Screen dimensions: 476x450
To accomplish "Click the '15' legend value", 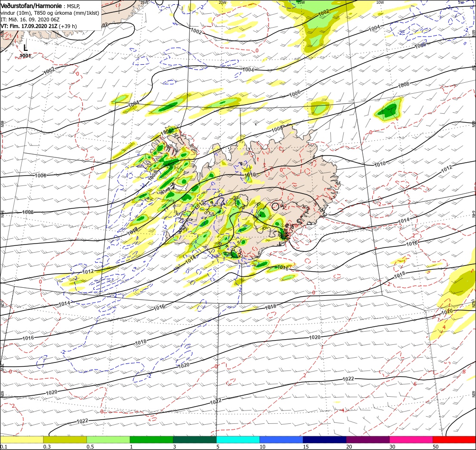I will point(306,447).
